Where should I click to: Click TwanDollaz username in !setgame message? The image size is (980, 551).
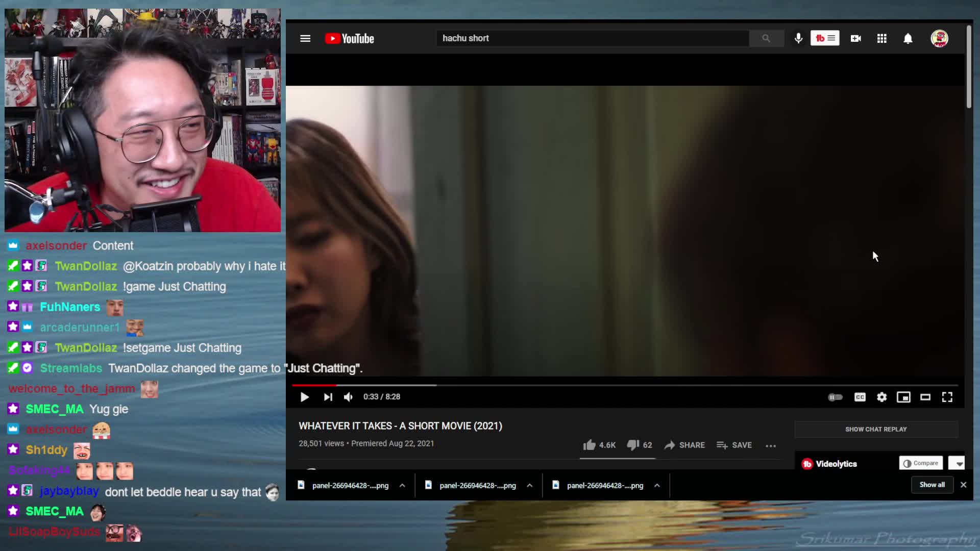(86, 348)
